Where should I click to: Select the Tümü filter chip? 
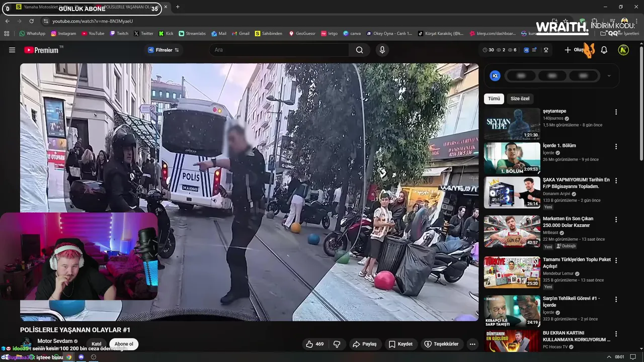[494, 99]
